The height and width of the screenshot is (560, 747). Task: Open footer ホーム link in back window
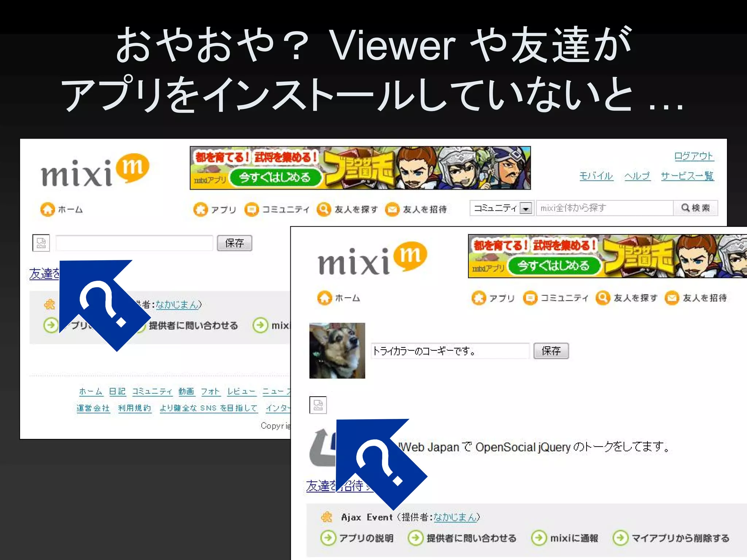tap(91, 392)
